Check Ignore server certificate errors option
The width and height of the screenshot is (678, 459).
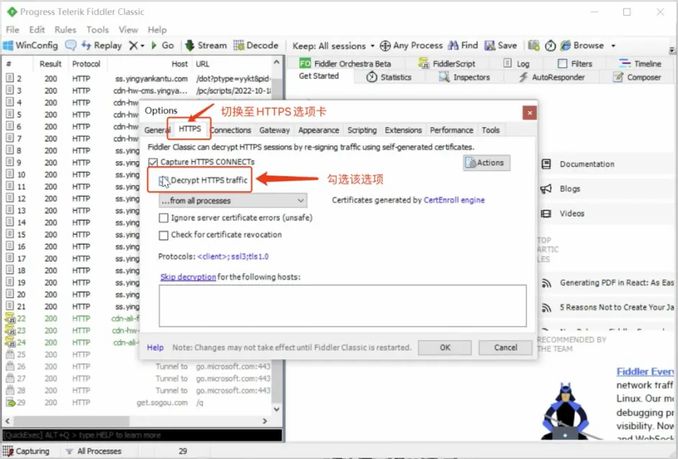(164, 218)
